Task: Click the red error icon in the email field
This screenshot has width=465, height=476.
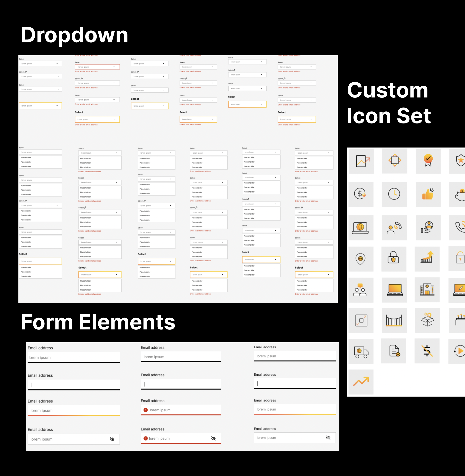Action: [145, 410]
